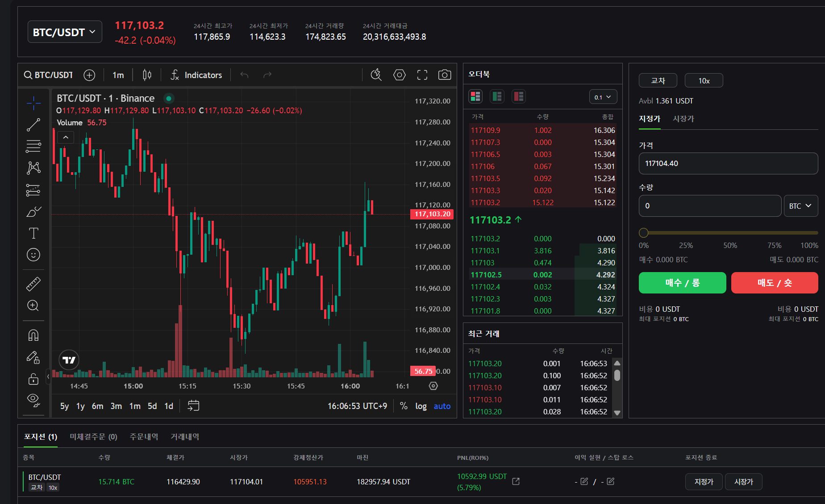Focus the 가격 price input field
Screen dimensions: 825x504
point(729,163)
